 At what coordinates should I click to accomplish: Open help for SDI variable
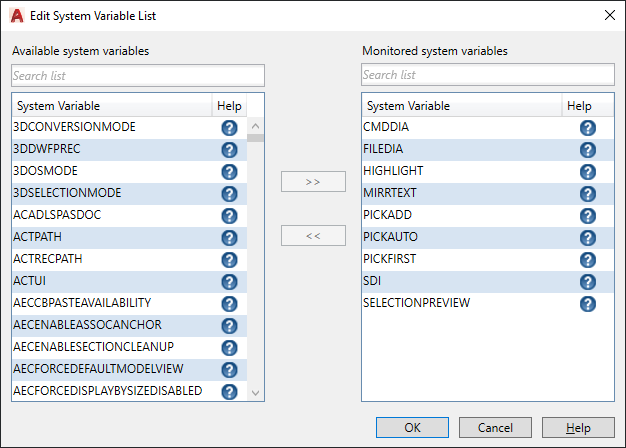click(x=587, y=282)
